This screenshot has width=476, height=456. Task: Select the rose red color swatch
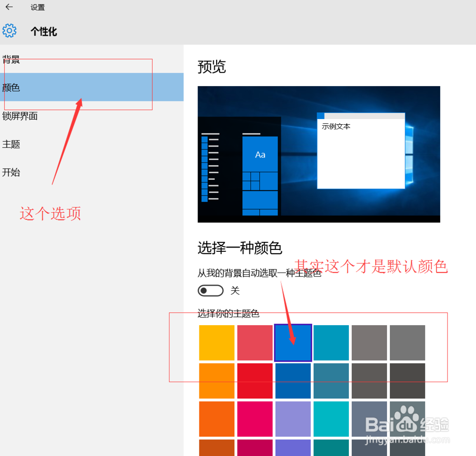(255, 342)
